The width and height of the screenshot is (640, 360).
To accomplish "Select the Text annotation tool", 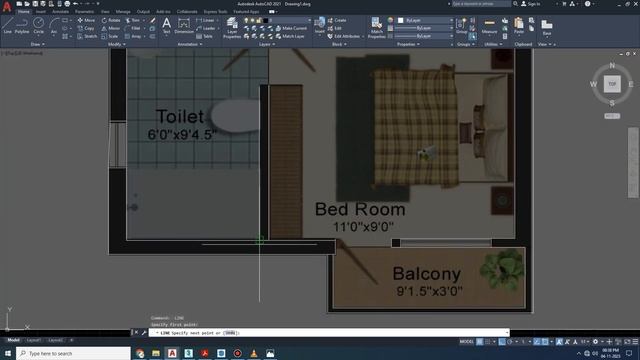I will click(167, 25).
